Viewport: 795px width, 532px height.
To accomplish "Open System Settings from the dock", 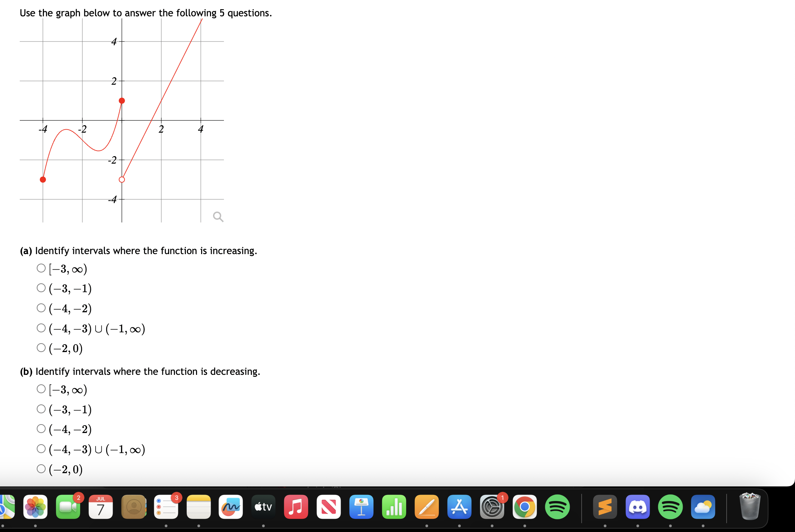I will tap(492, 507).
